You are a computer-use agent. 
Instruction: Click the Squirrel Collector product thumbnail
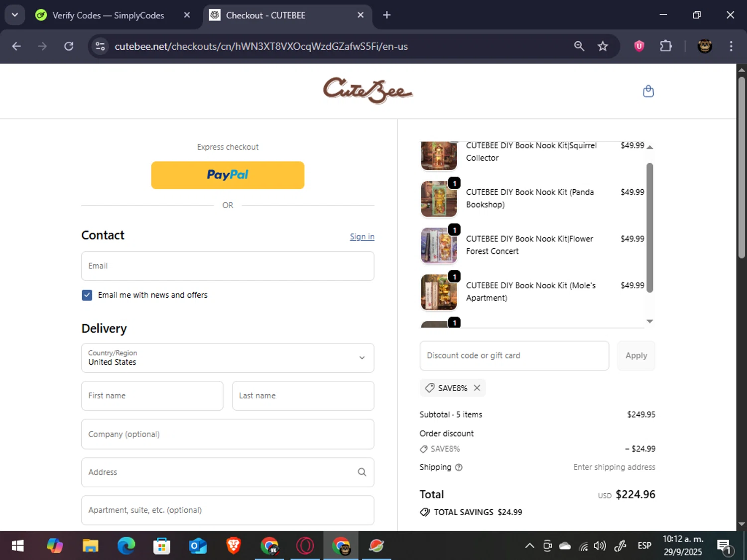[439, 155]
